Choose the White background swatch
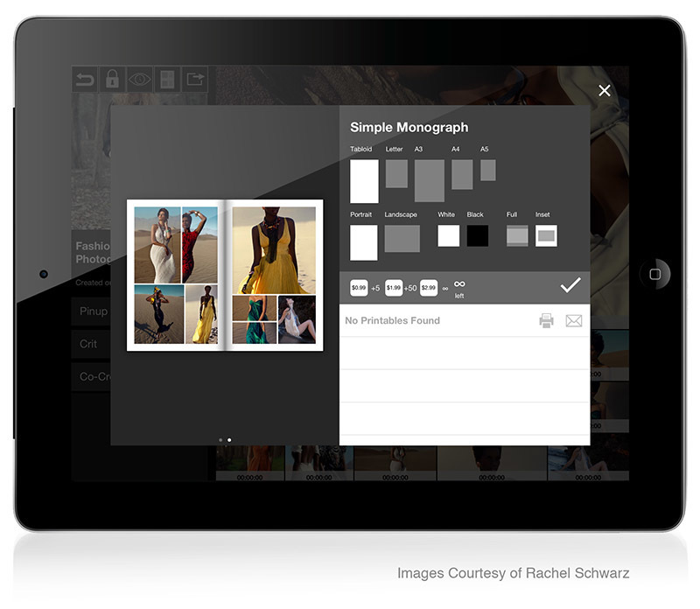Viewport: 700px width, 609px height. (448, 235)
